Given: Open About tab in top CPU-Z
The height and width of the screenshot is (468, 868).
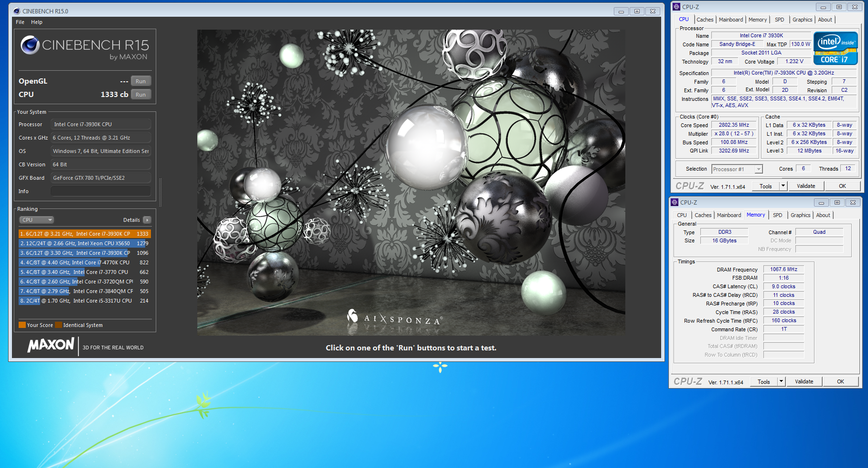Looking at the screenshot, I should coord(825,20).
